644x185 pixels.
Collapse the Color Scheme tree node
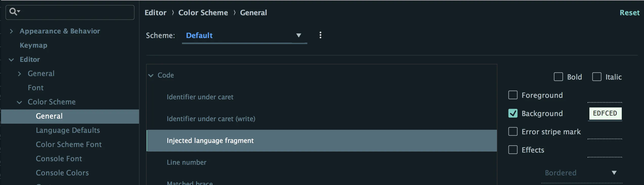(19, 102)
